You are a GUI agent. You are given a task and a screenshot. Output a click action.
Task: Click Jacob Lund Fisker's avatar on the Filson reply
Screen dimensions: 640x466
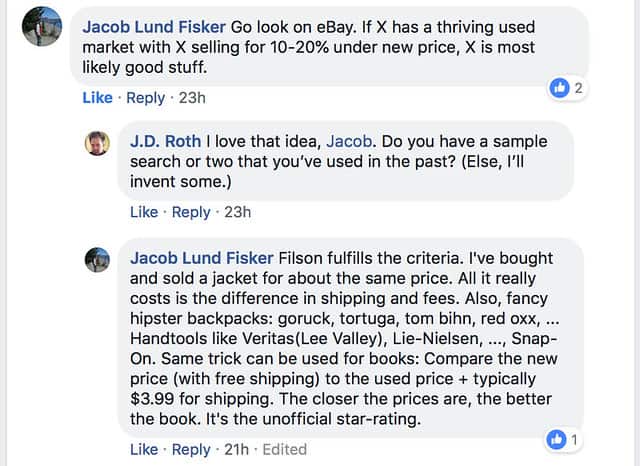pos(97,259)
